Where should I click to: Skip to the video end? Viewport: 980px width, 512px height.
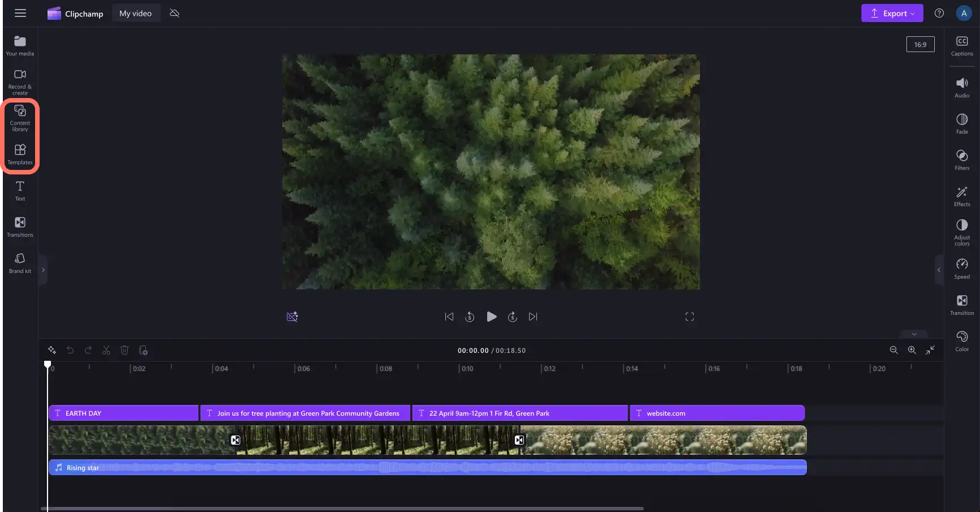(533, 317)
